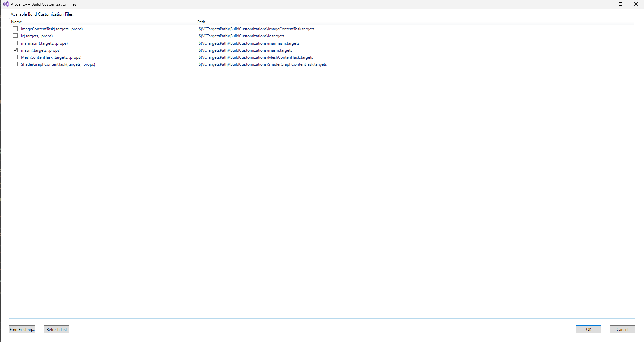Click the Find Existing button
The image size is (644, 342).
(22, 329)
